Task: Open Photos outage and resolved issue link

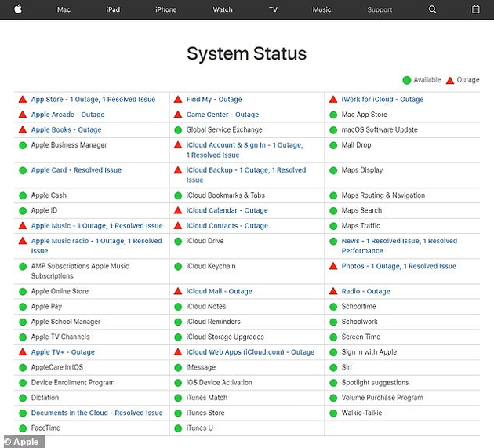Action: 399,266
